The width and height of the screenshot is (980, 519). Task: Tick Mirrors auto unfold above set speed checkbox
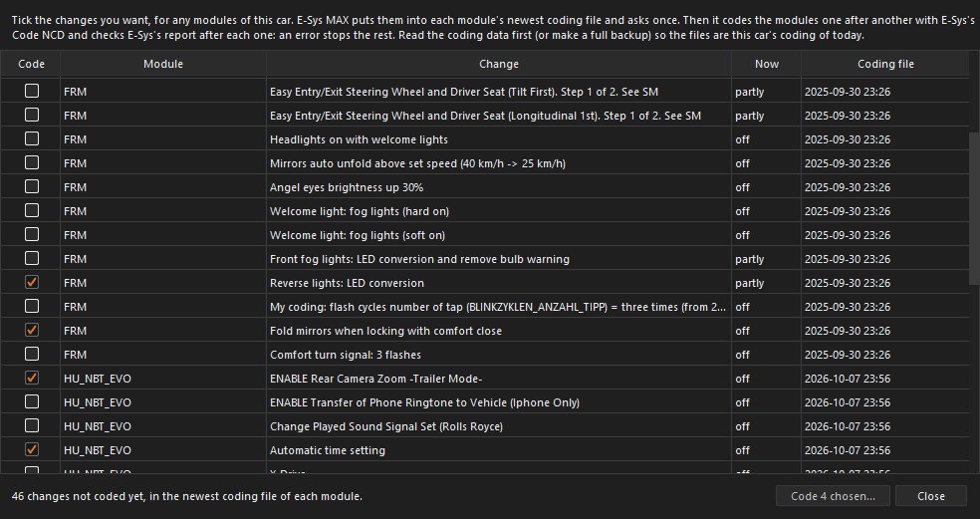pos(31,162)
